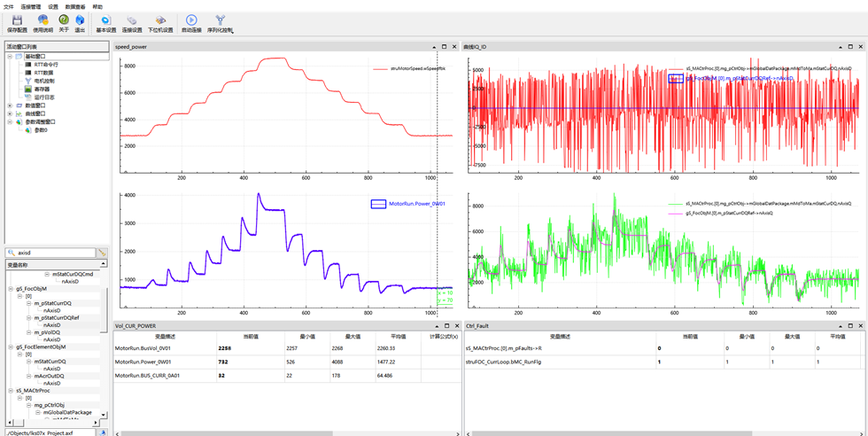Open 下位机设置 device settings
Image resolution: width=868 pixels, height=436 pixels.
(x=160, y=19)
